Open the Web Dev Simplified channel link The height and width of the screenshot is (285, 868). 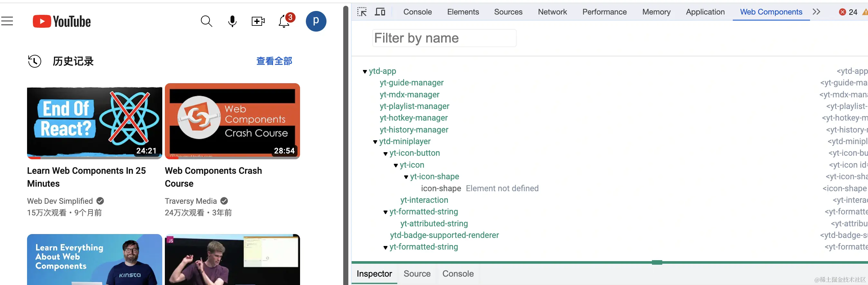click(x=60, y=201)
